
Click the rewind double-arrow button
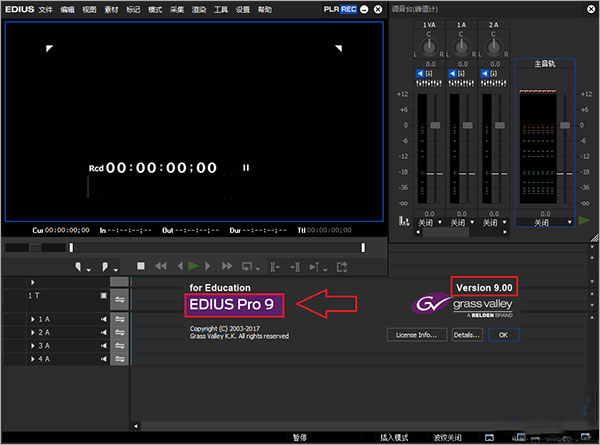coord(161,266)
